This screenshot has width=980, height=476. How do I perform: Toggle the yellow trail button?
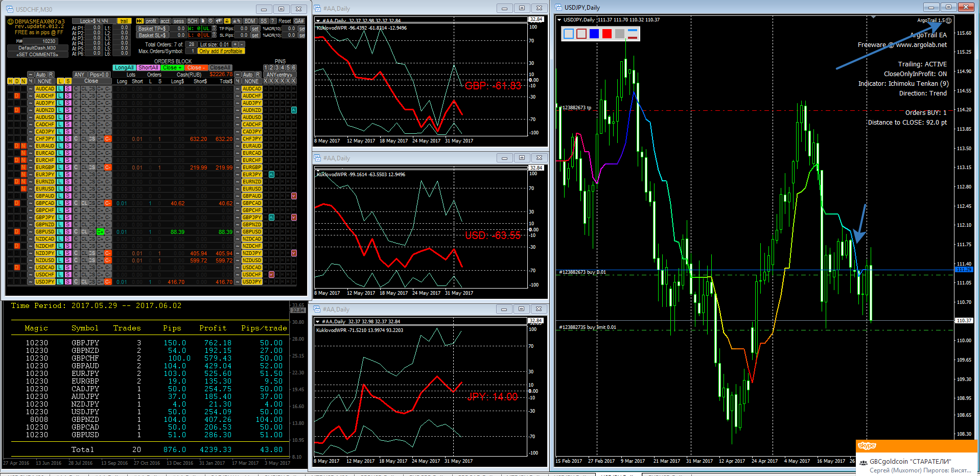(124, 21)
